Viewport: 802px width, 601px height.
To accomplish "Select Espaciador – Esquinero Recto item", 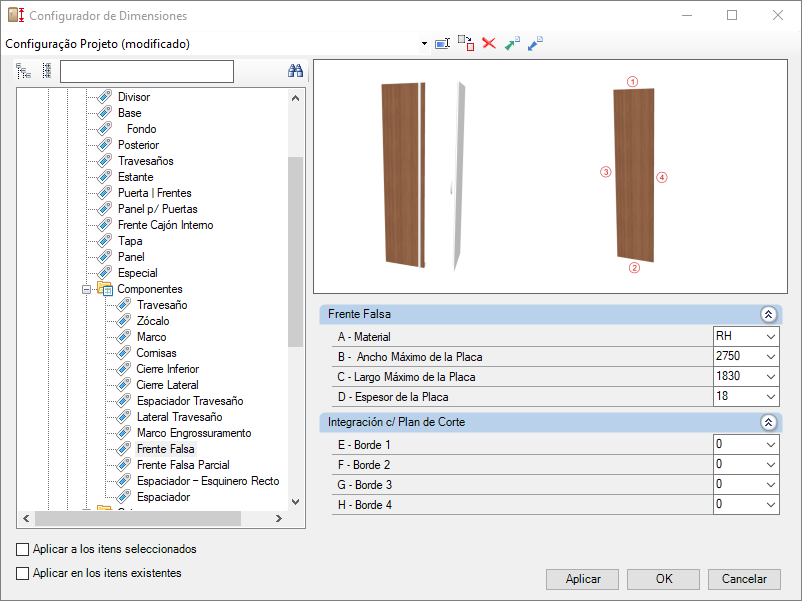I will click(208, 481).
